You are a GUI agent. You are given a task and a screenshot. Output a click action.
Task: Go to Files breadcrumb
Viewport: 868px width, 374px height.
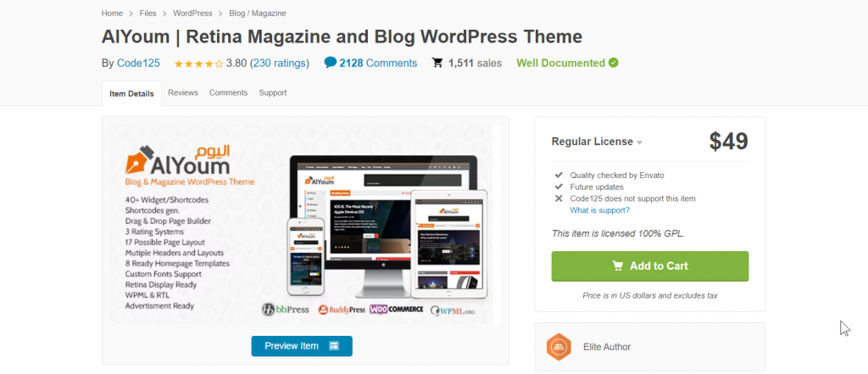(x=147, y=13)
